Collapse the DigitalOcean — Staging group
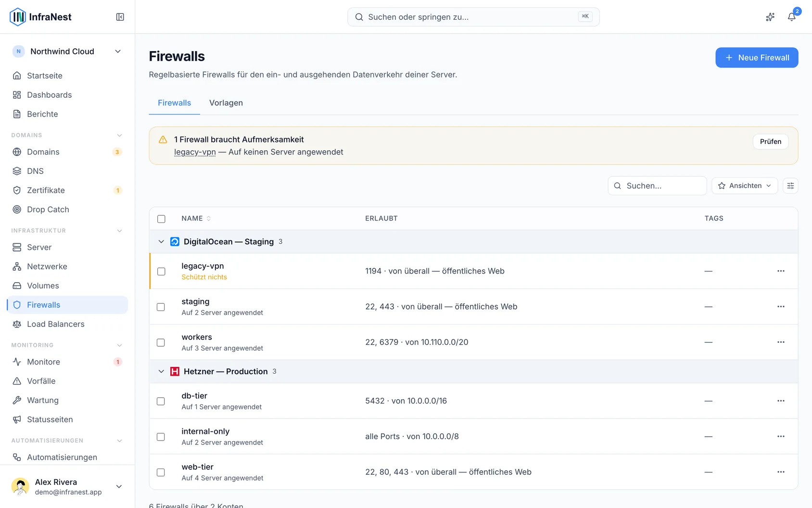Screen dimensions: 812x508 pos(161,242)
